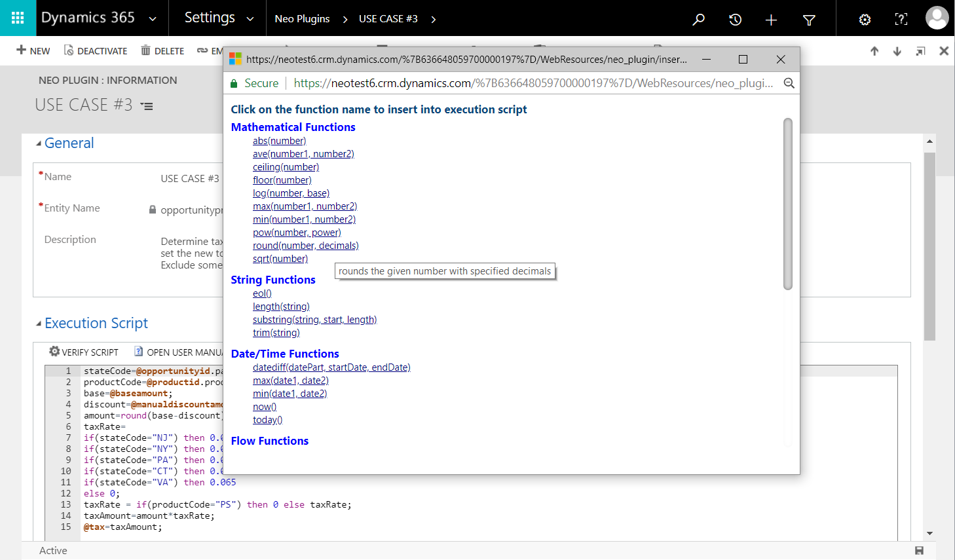This screenshot has width=955, height=560.
Task: Click DELETE in the command bar
Action: [162, 51]
